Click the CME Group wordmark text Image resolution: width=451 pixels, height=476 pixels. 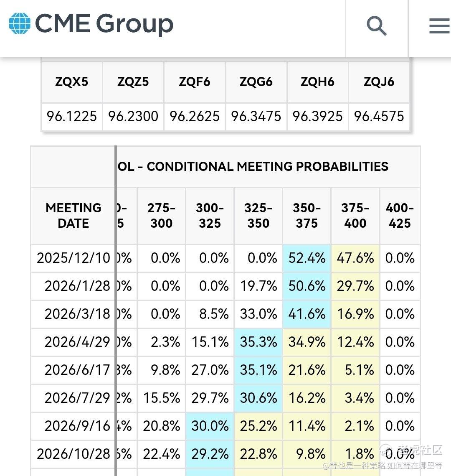(x=104, y=24)
